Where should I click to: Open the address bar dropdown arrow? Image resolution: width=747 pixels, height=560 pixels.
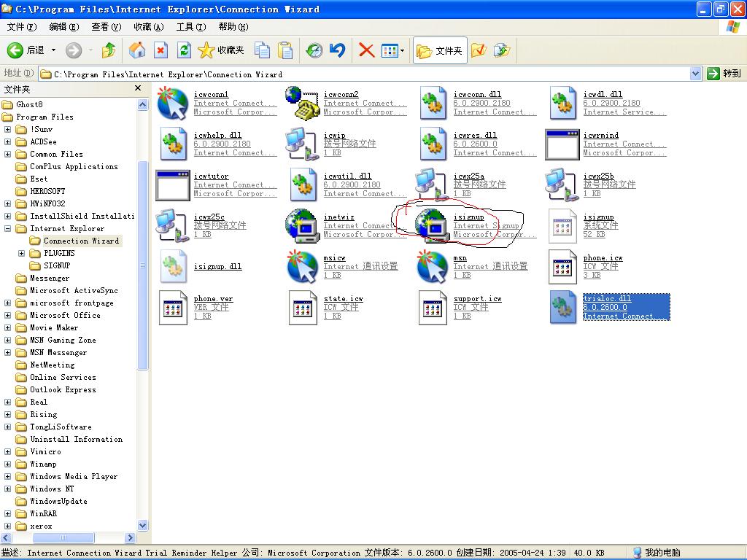pos(695,74)
